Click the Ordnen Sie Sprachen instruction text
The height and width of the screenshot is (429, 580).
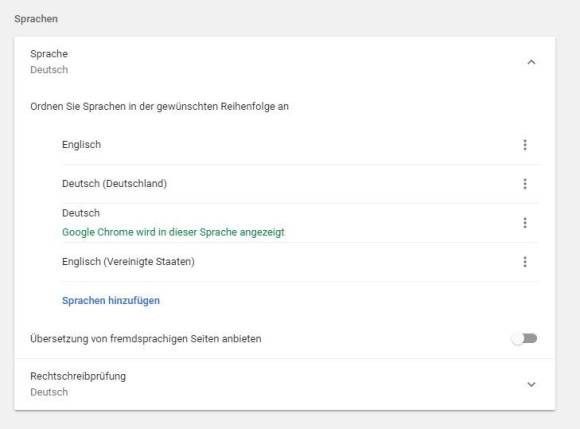[159, 107]
